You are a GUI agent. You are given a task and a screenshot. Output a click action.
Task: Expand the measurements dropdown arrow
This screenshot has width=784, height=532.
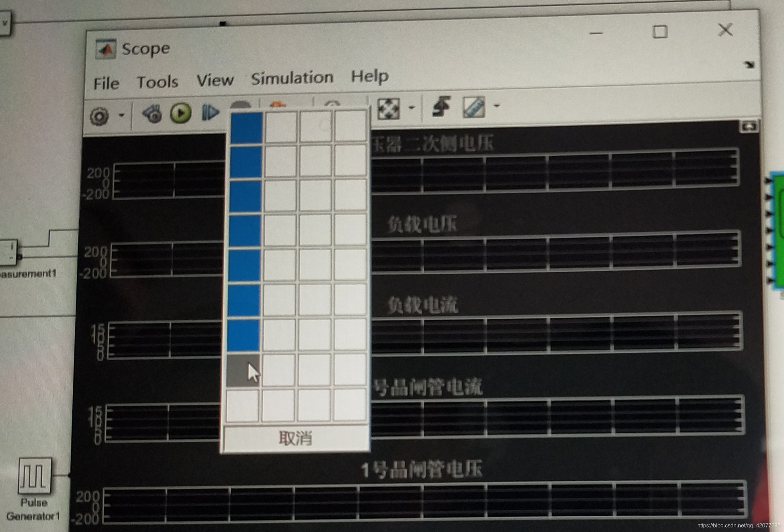497,106
